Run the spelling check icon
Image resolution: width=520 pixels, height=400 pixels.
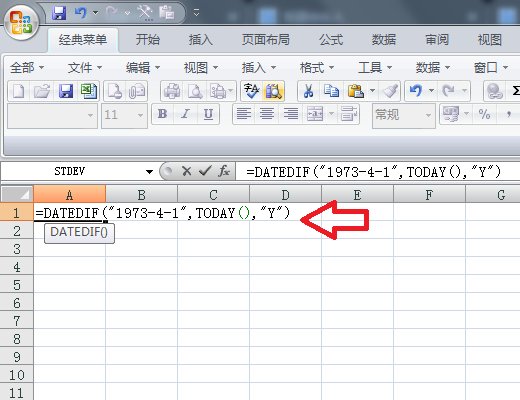point(251,91)
